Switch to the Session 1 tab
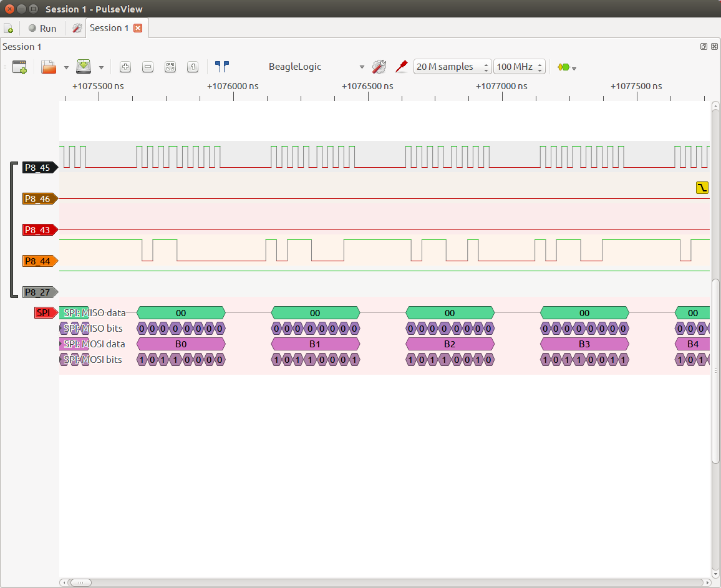721x588 pixels. tap(109, 28)
